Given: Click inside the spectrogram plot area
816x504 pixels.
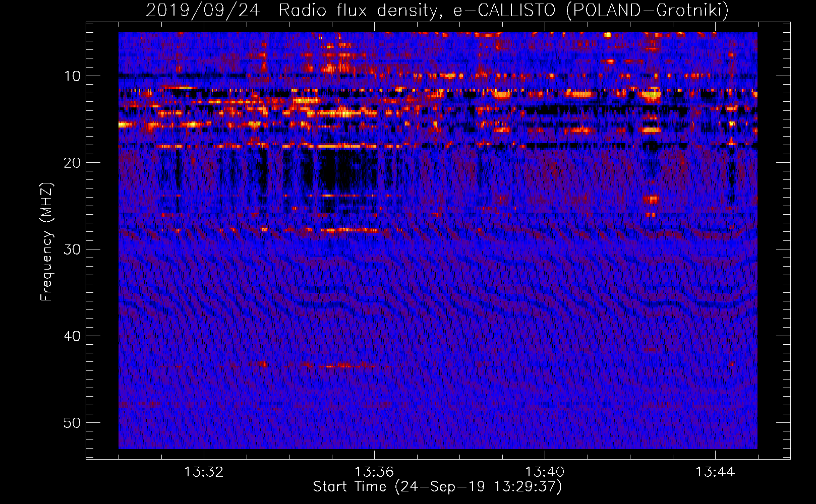Looking at the screenshot, I should coord(438,240).
